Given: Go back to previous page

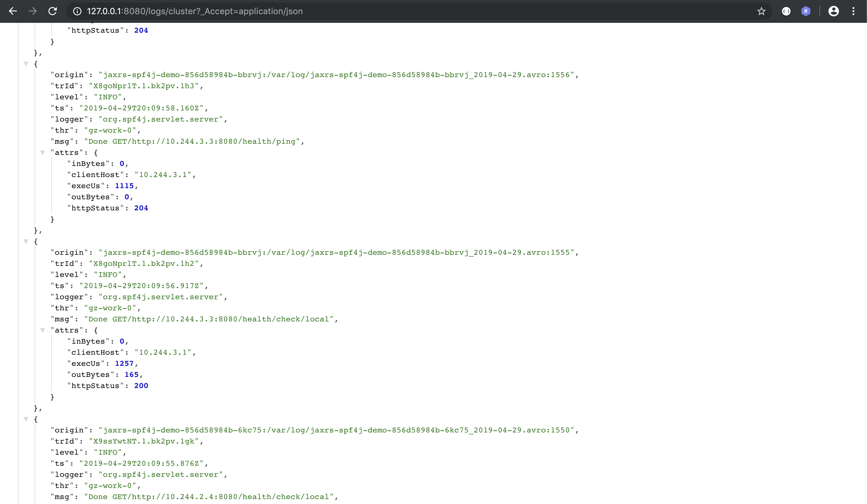Looking at the screenshot, I should (x=13, y=11).
